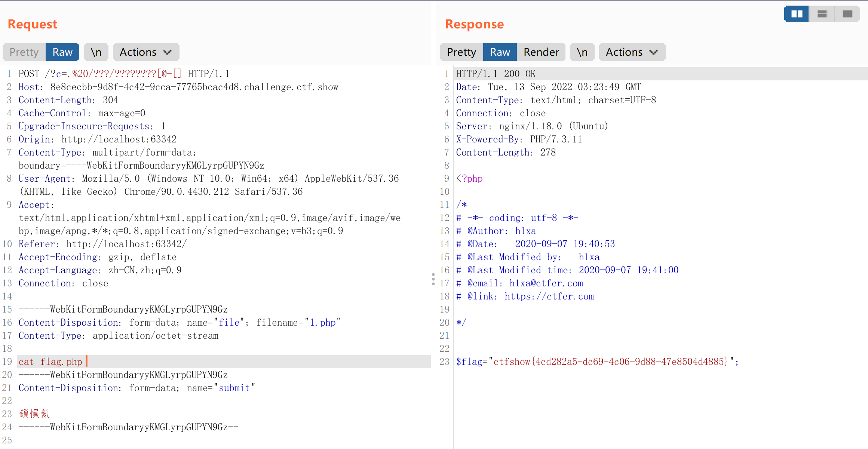Switch Request view to Pretty tab

point(24,52)
